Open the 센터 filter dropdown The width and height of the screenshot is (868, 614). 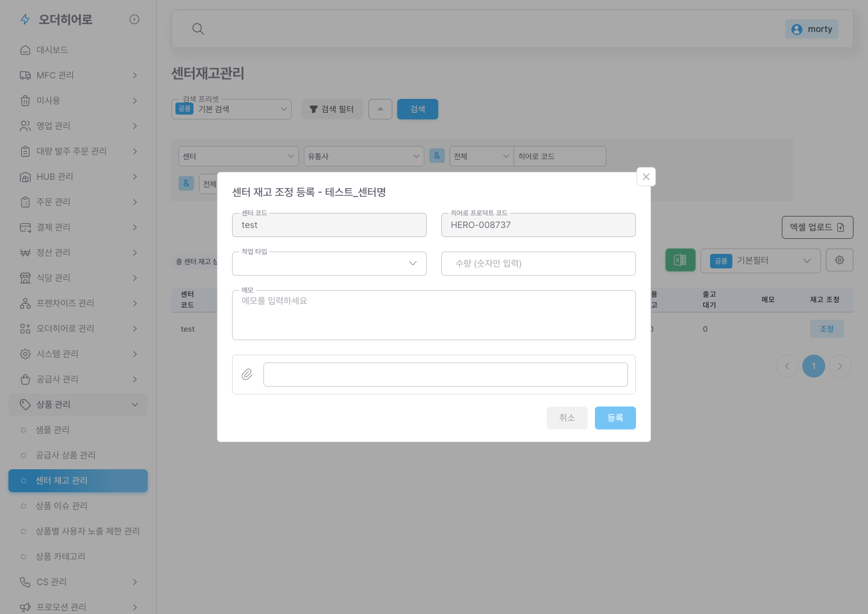click(x=239, y=156)
